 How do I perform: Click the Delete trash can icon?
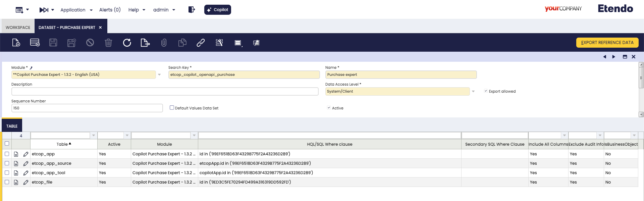click(108, 43)
